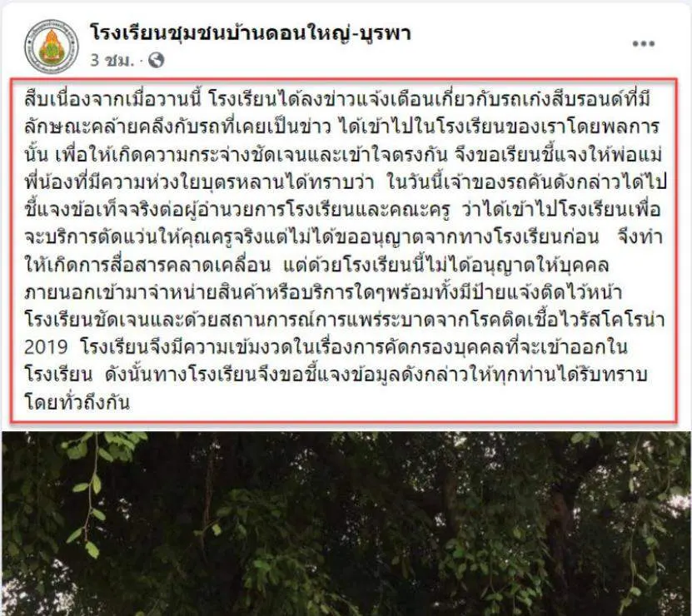
Task: Click the line beginning "โรงเรียนชัดเจนและด้วยสถานการณ์"
Action: coord(345,320)
